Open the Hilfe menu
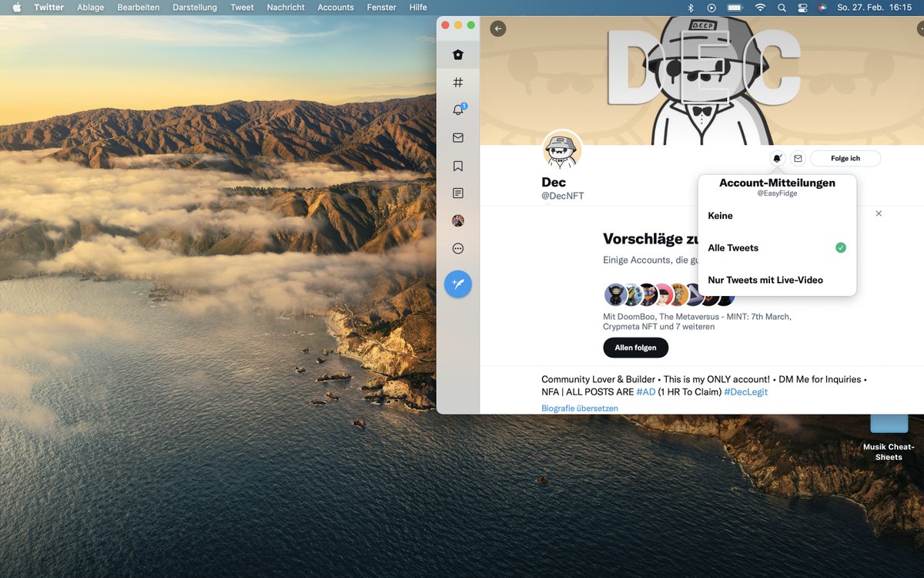This screenshot has width=924, height=578. pos(418,8)
